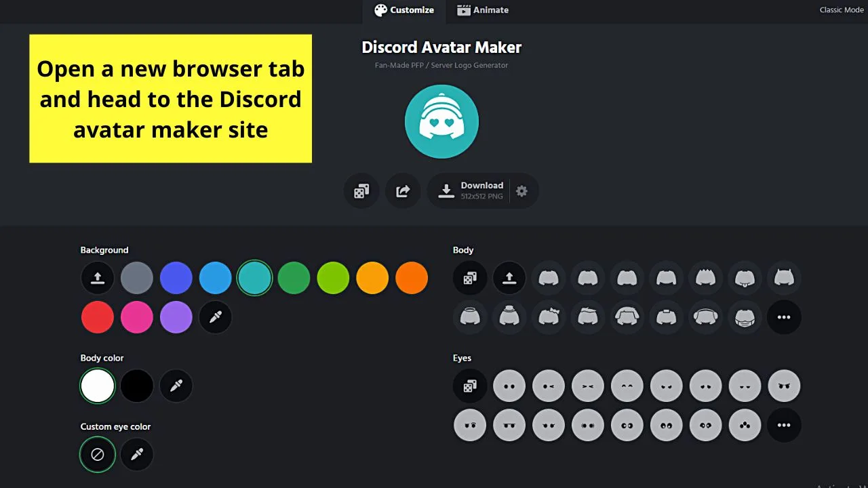This screenshot has width=868, height=488.
Task: Select the swept-hair body shape
Action: [x=588, y=317]
